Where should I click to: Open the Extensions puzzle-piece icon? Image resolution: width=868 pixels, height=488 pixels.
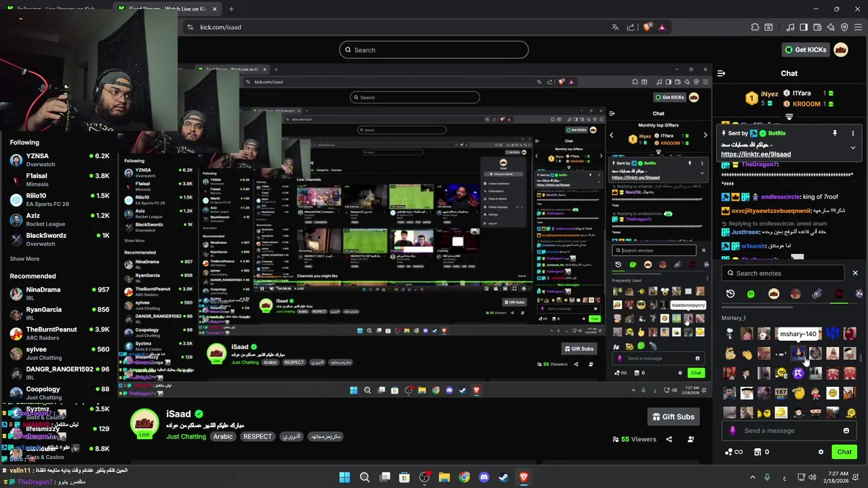point(755,27)
